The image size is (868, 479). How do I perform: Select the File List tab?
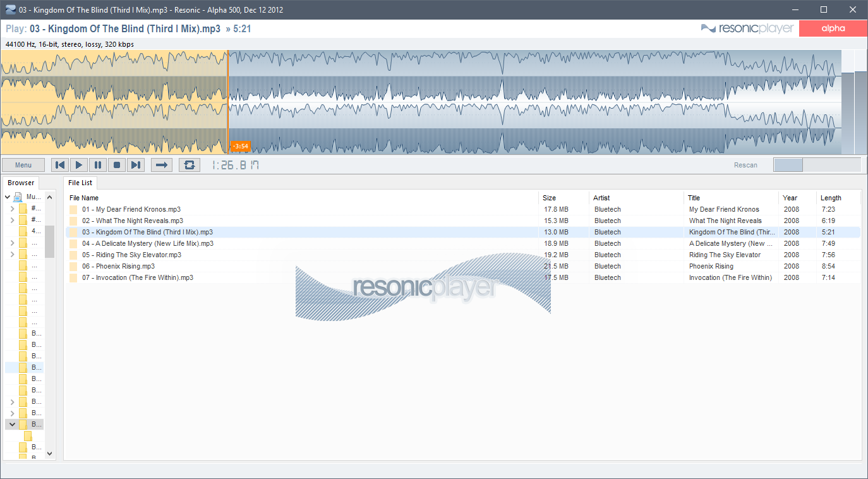(80, 183)
